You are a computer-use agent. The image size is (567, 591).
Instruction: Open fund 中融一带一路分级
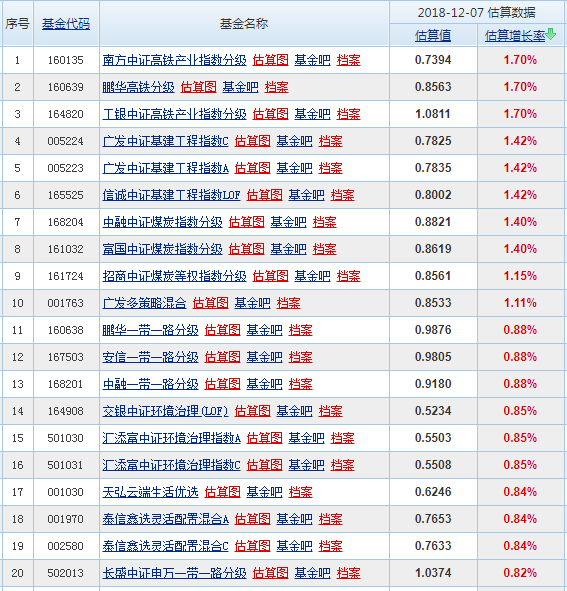coord(150,384)
